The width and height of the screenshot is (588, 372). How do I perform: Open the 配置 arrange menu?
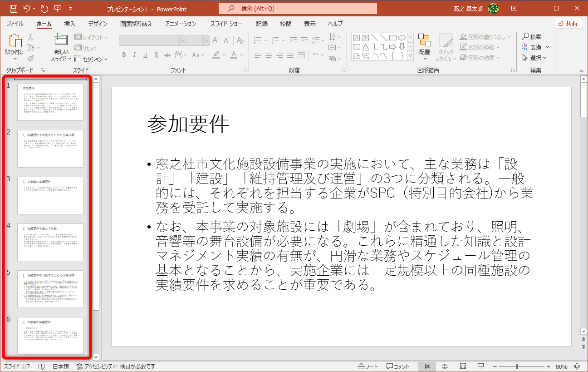(x=425, y=47)
